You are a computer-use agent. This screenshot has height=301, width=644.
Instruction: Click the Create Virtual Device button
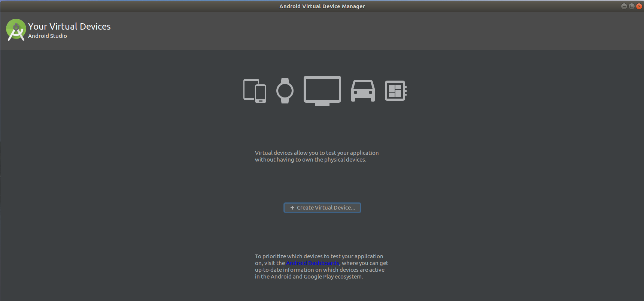(322, 208)
